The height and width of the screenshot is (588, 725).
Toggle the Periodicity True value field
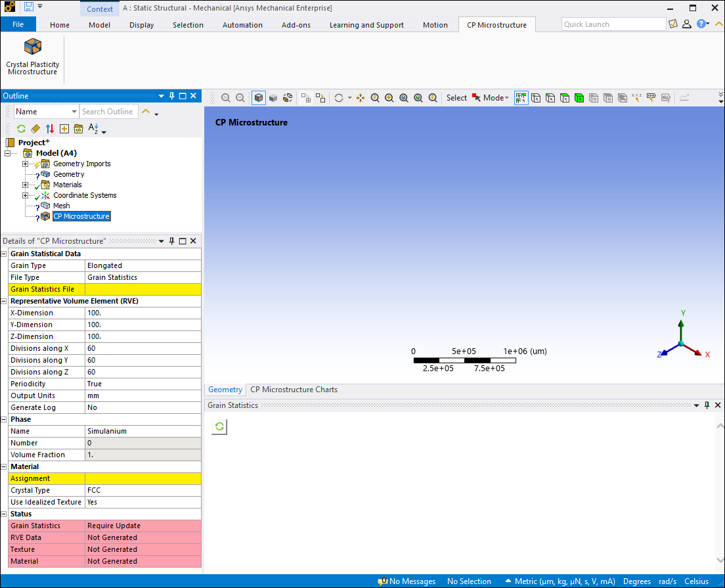(143, 384)
